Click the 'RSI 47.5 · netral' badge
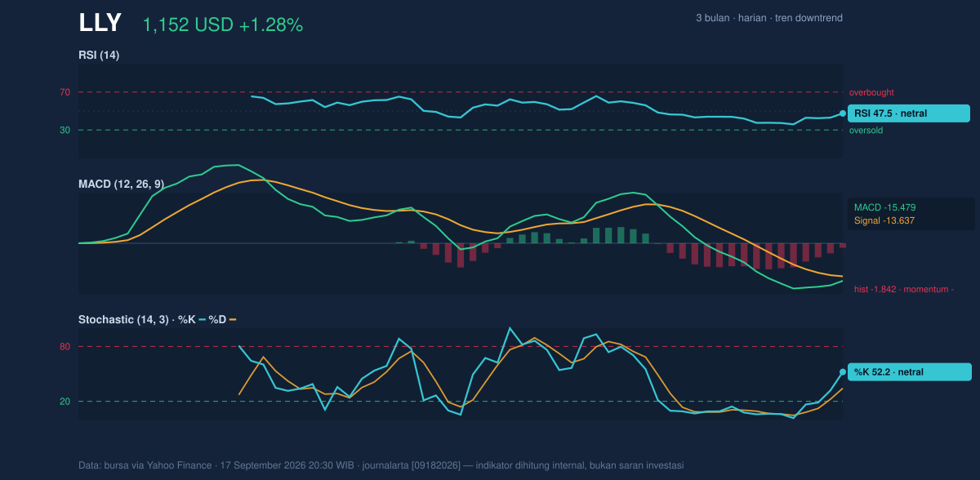980x480 pixels. 909,113
